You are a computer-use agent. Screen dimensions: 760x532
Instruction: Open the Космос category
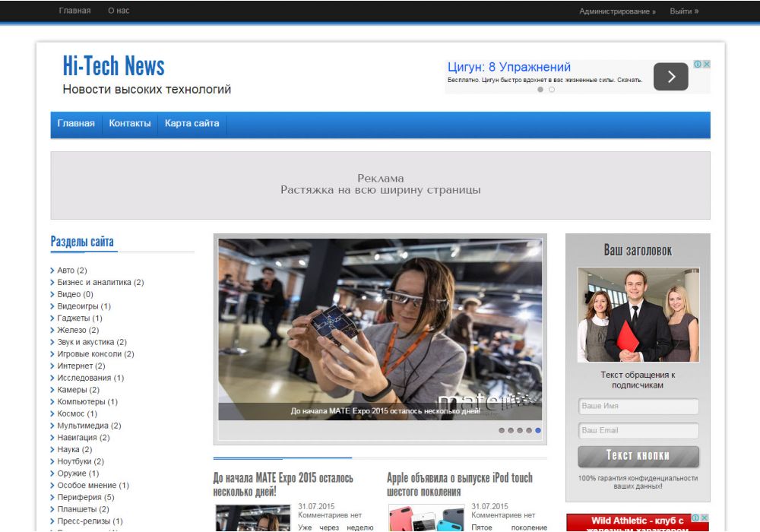click(x=77, y=413)
